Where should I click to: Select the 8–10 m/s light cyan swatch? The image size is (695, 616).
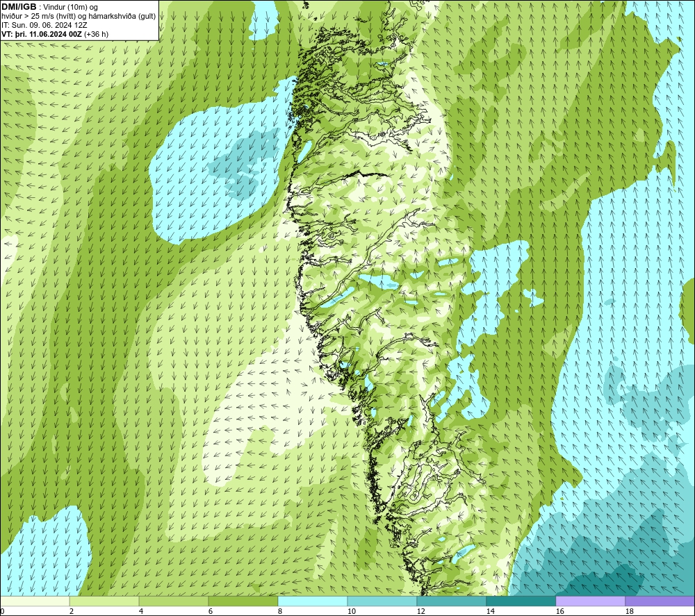(x=313, y=601)
